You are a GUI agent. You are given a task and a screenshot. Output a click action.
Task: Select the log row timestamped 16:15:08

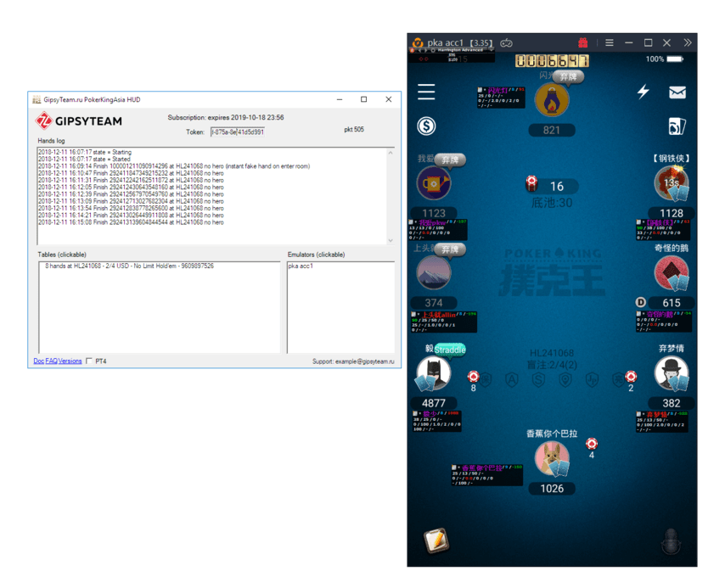[131, 222]
